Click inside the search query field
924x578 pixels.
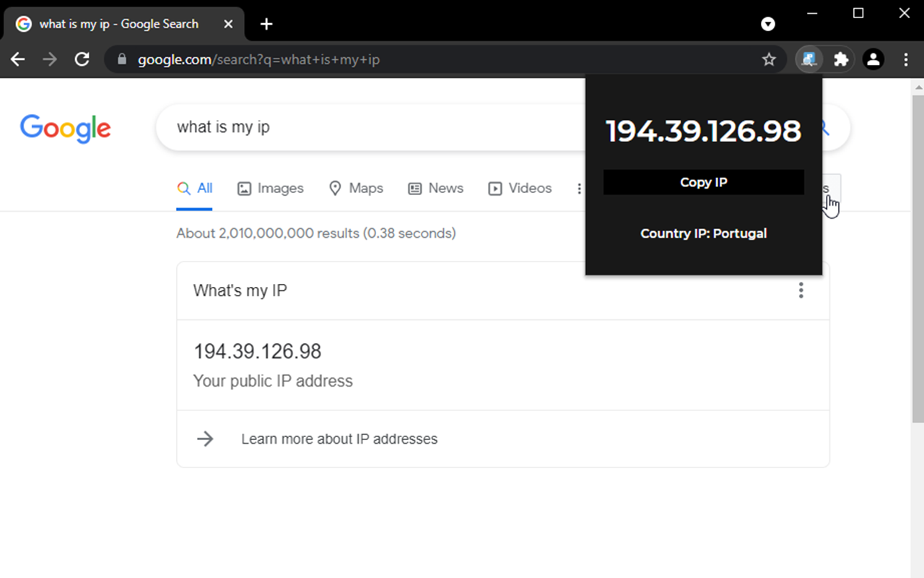pyautogui.click(x=361, y=126)
